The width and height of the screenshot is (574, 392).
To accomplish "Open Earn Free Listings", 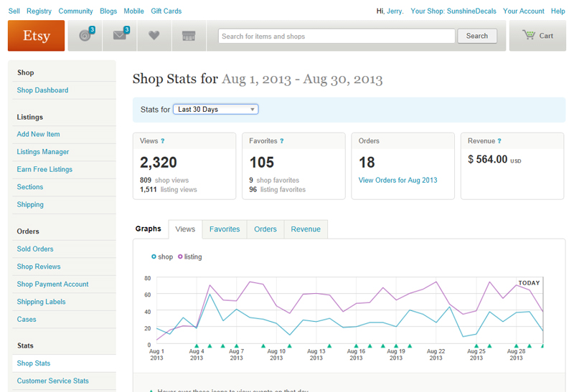I will tap(44, 169).
